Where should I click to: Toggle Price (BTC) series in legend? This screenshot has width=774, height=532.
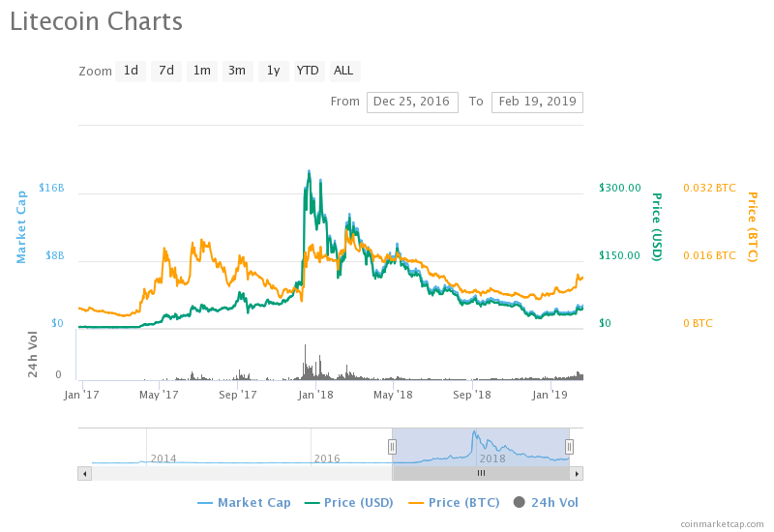[x=454, y=503]
